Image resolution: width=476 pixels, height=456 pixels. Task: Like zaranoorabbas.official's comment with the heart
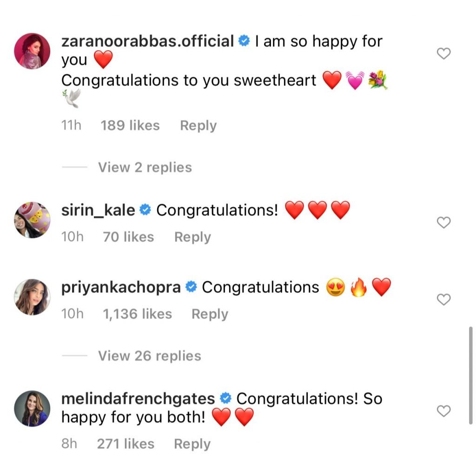point(444,54)
